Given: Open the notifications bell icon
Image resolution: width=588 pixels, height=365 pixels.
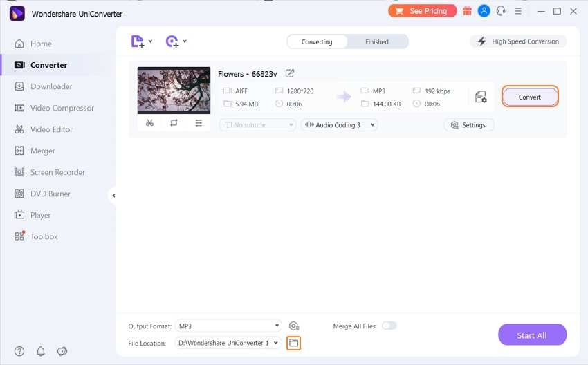Looking at the screenshot, I should pyautogui.click(x=41, y=351).
